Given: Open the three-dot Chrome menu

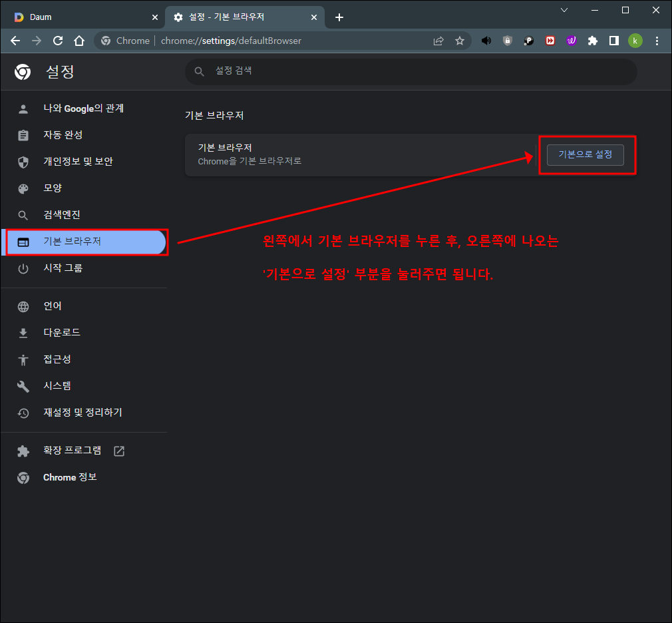Looking at the screenshot, I should 657,41.
